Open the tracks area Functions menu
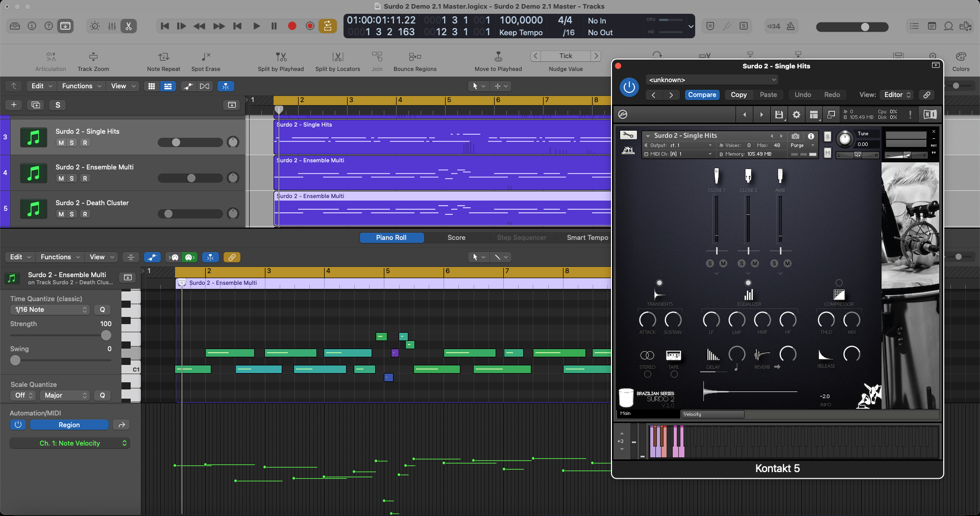This screenshot has height=516, width=980. click(82, 86)
